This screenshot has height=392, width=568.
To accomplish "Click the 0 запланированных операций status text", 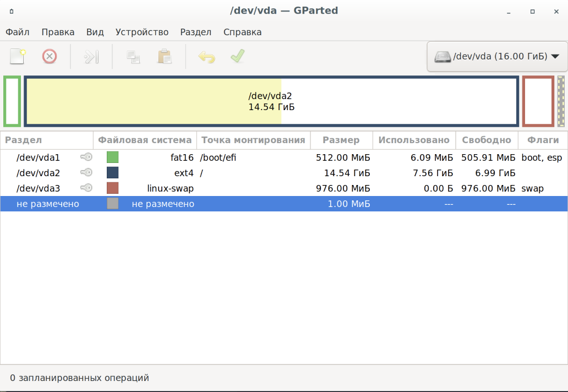I will (x=79, y=378).
